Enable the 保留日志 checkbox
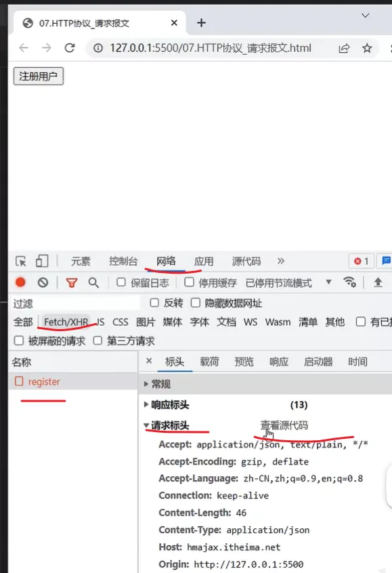This screenshot has height=573, width=392. click(x=121, y=282)
